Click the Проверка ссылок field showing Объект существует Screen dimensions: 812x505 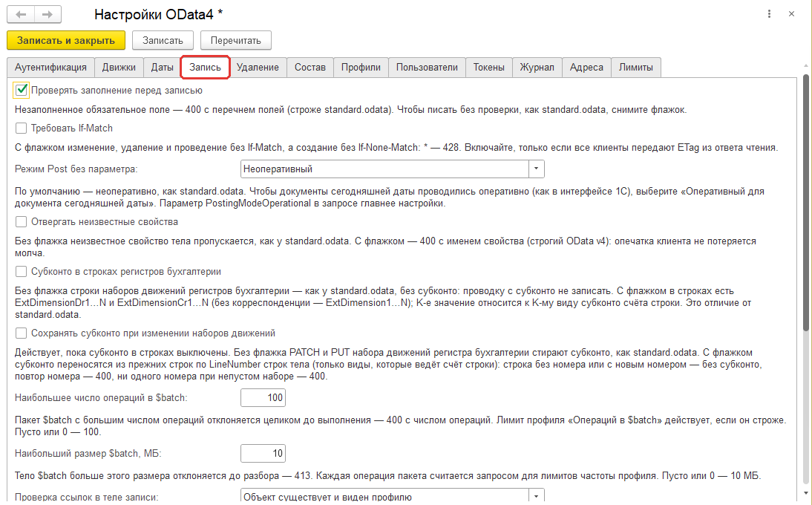click(x=384, y=496)
